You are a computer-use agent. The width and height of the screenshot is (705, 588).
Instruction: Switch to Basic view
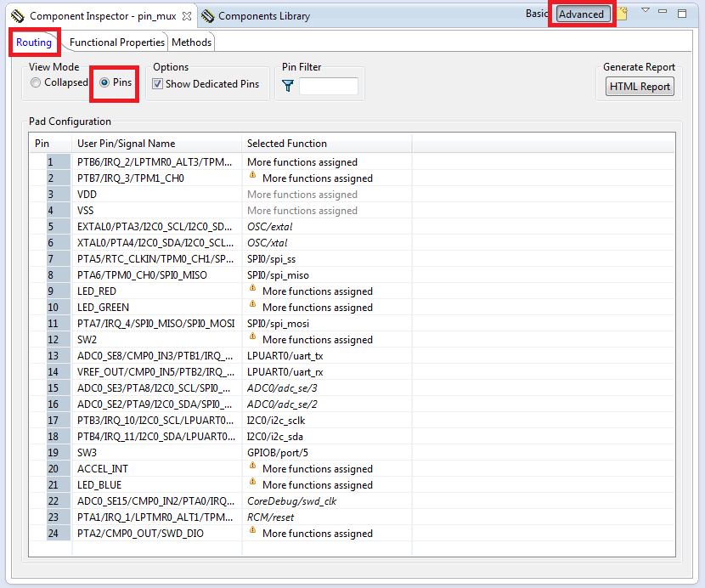click(x=536, y=14)
